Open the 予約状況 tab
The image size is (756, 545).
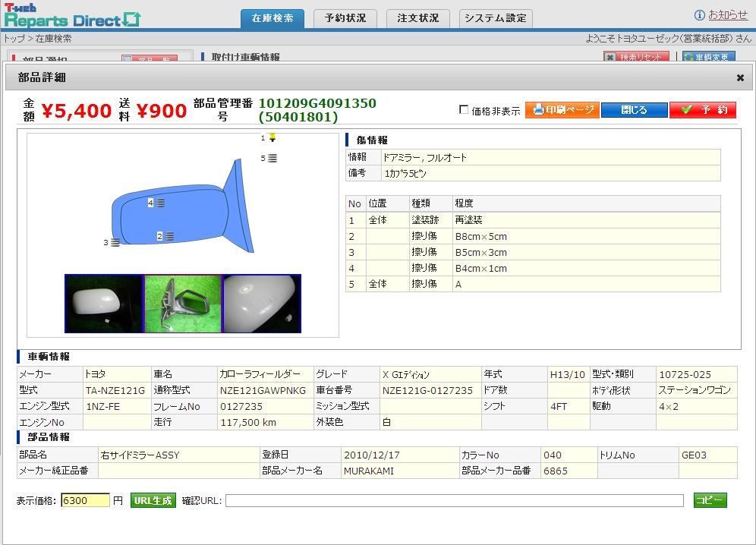click(x=345, y=18)
